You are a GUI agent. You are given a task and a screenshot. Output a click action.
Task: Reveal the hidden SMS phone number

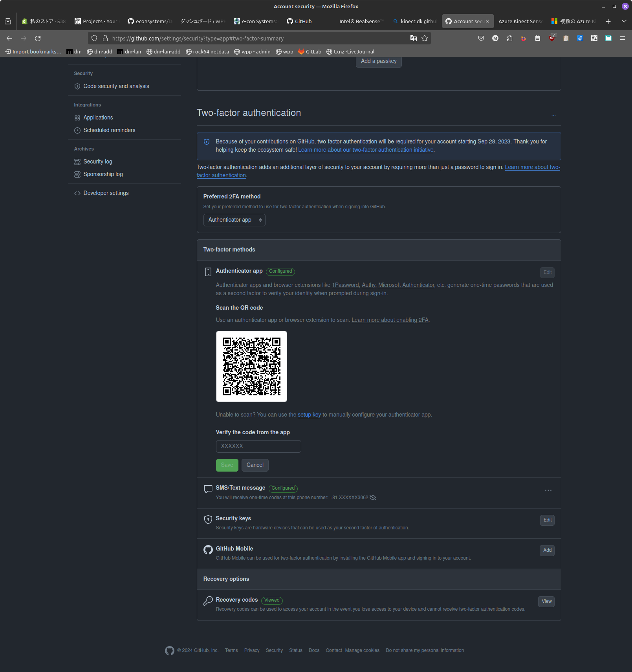[x=372, y=498]
